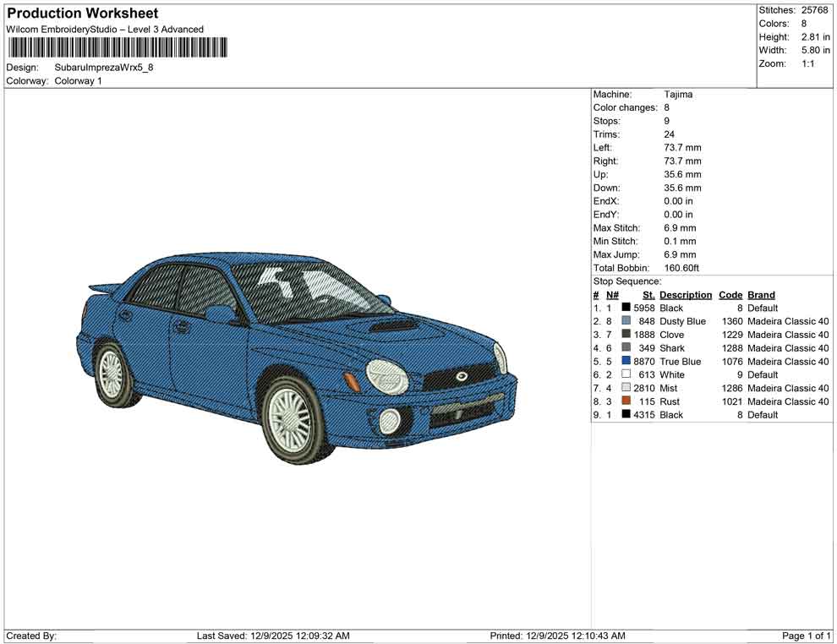
Task: Select the Stop Sequence section header
Action: [x=627, y=281]
